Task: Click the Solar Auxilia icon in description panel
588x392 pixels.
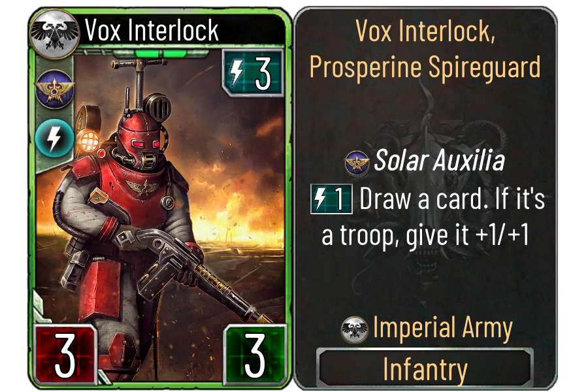Action: coord(357,162)
